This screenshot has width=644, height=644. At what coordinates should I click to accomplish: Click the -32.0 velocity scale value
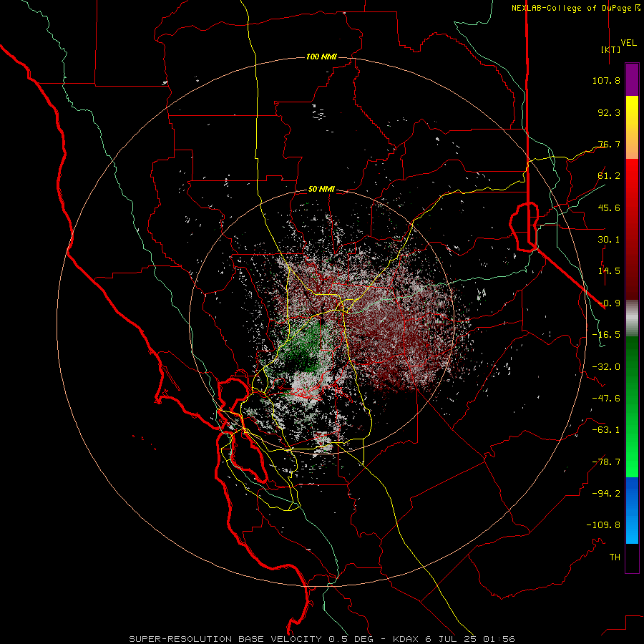pos(606,367)
